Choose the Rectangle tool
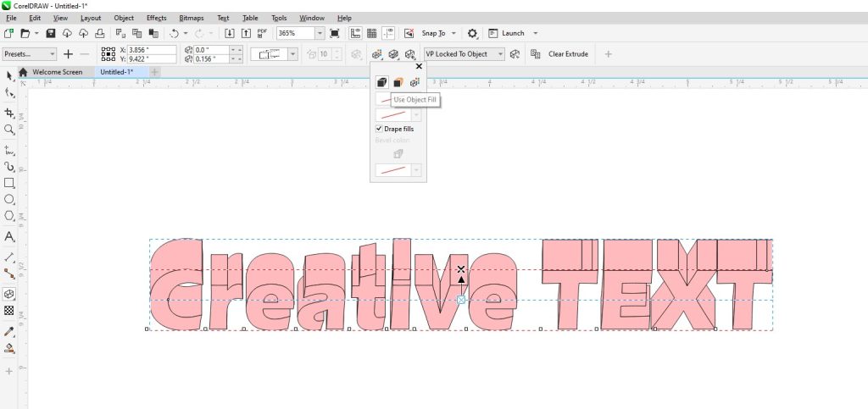The width and height of the screenshot is (868, 409). point(9,183)
